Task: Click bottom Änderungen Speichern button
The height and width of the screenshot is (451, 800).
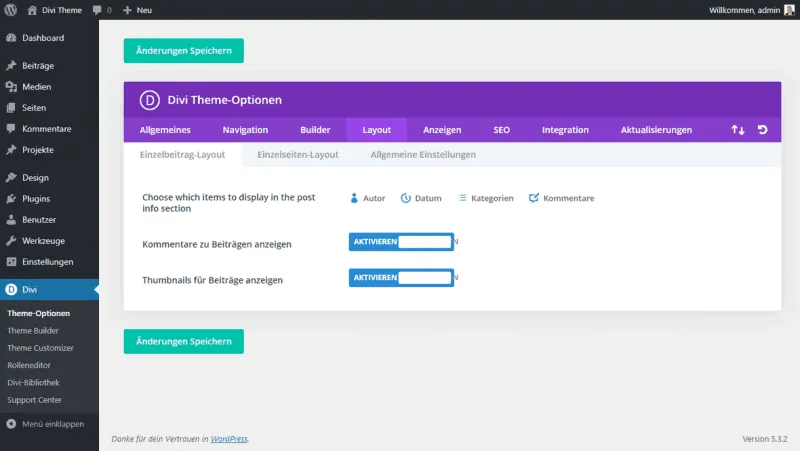Action: click(184, 341)
